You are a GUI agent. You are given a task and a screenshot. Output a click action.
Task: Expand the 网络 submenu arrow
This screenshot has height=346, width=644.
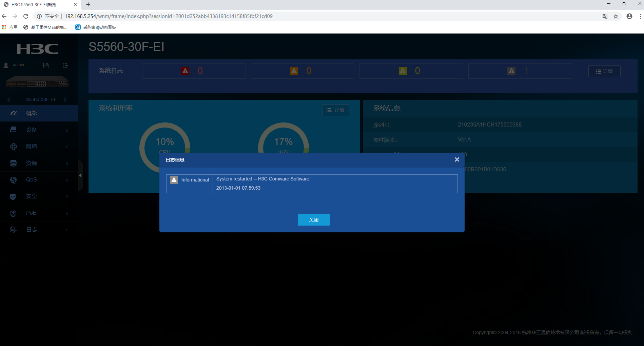[x=67, y=147]
